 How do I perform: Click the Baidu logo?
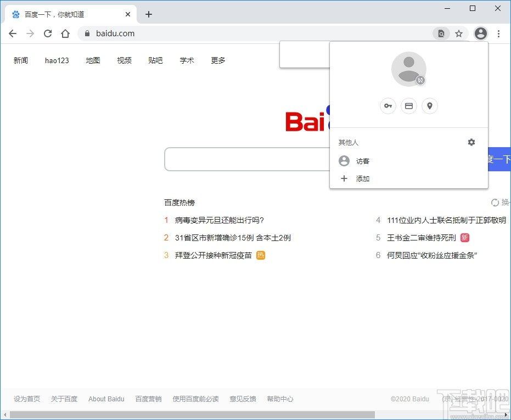pos(307,119)
